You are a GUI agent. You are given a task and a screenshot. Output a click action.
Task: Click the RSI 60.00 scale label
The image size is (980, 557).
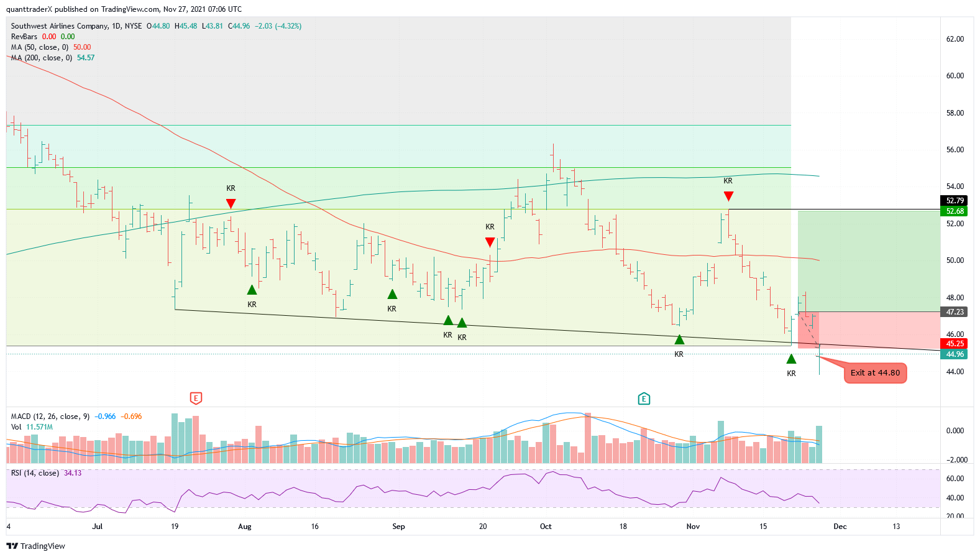[955, 479]
